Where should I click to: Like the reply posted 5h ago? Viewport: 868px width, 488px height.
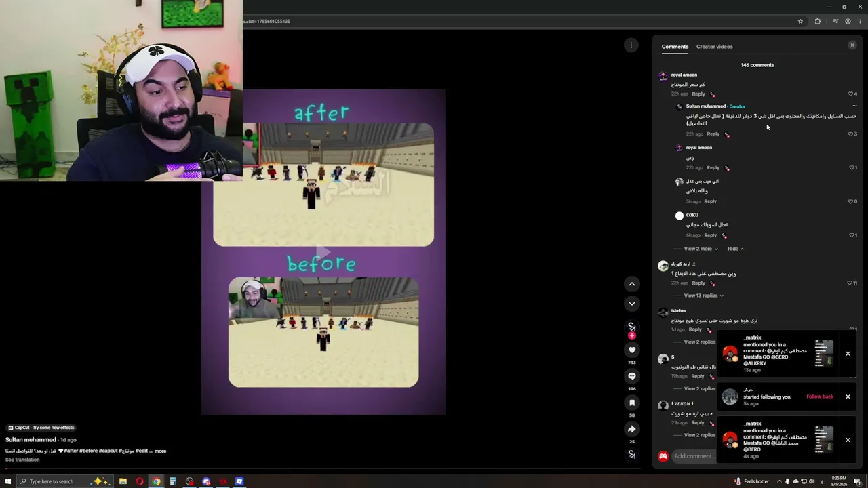(x=850, y=201)
